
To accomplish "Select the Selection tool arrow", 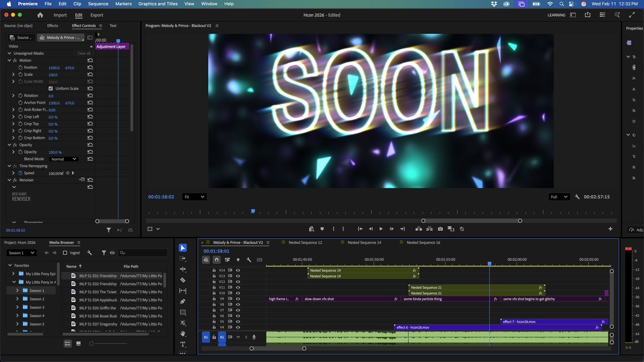I will pos(182,248).
